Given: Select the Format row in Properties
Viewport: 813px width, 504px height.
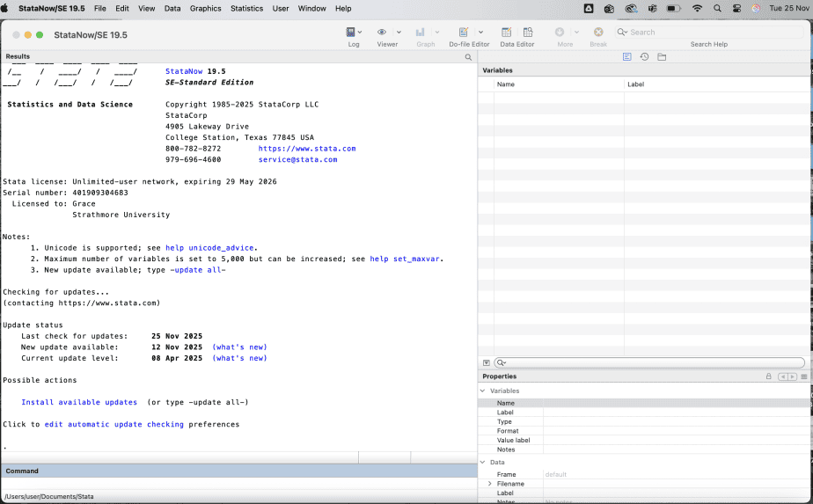Looking at the screenshot, I should pyautogui.click(x=643, y=431).
